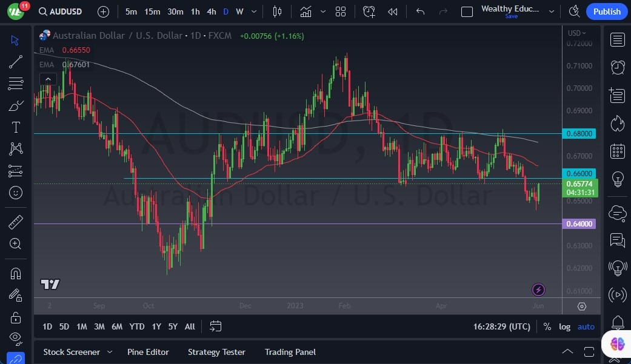
Task: Click the purple 0.64000 price level label
Action: point(579,223)
